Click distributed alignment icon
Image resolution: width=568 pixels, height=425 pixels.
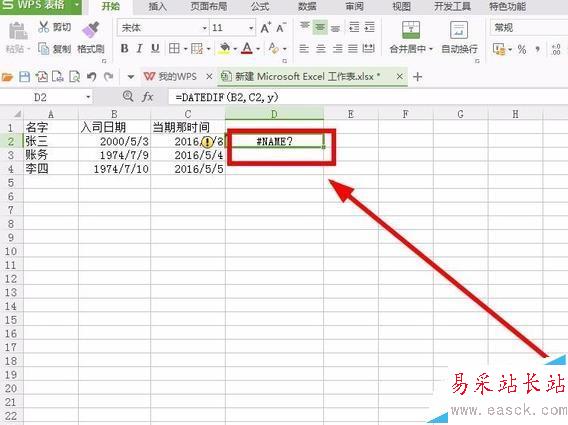click(x=368, y=48)
